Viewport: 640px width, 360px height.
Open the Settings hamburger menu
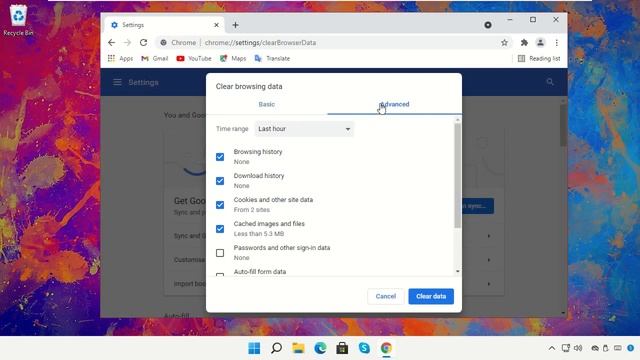click(x=117, y=82)
